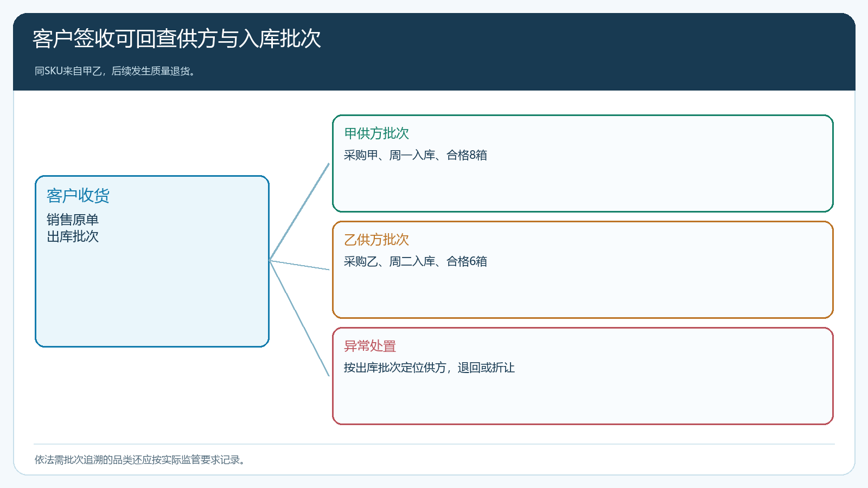Click the connector line to 甲供方批次
The height and width of the screenshot is (488, 868).
point(299,212)
